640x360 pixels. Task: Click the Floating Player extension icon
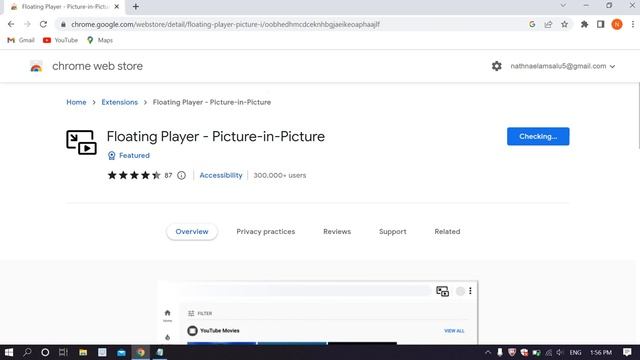click(x=81, y=142)
